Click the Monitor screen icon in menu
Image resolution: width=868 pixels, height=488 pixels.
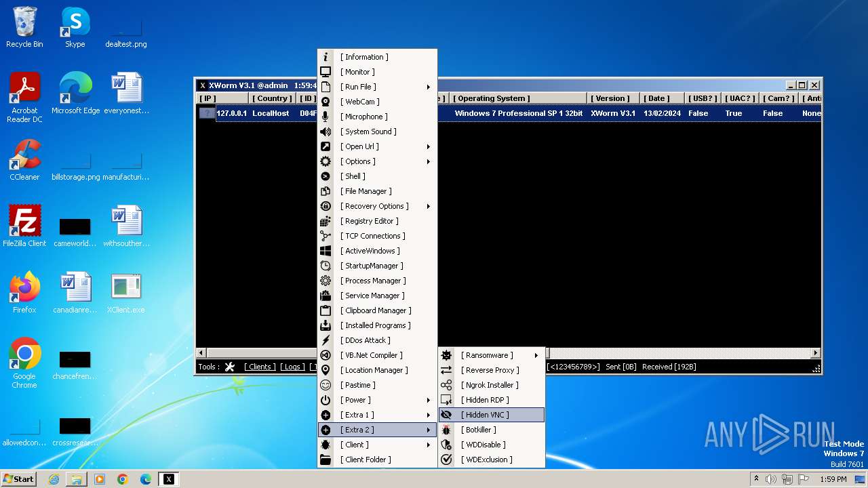coord(325,72)
